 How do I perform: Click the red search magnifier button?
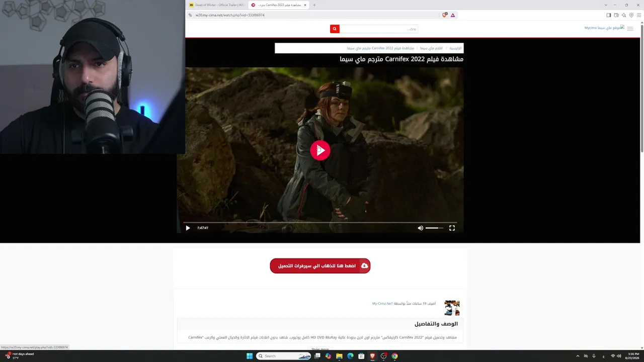point(335,29)
